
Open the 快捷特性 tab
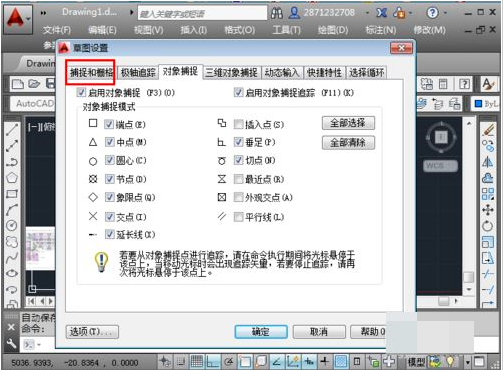(x=324, y=72)
